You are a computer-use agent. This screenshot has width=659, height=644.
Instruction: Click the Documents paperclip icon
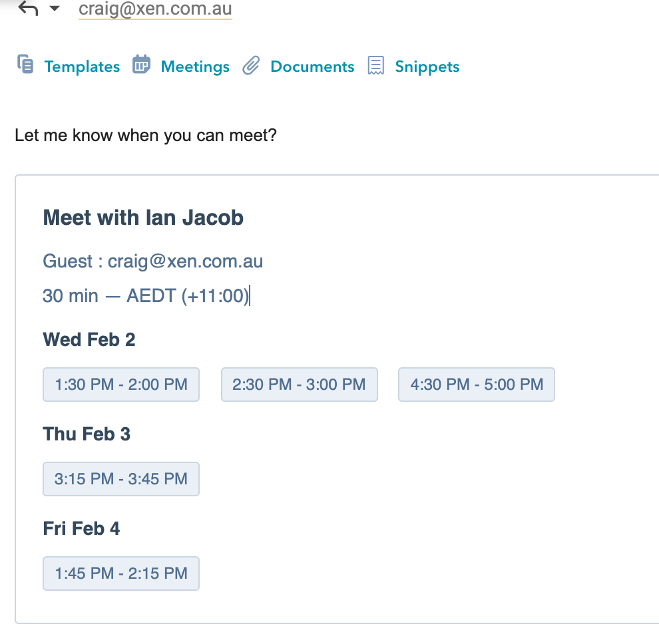click(x=250, y=65)
